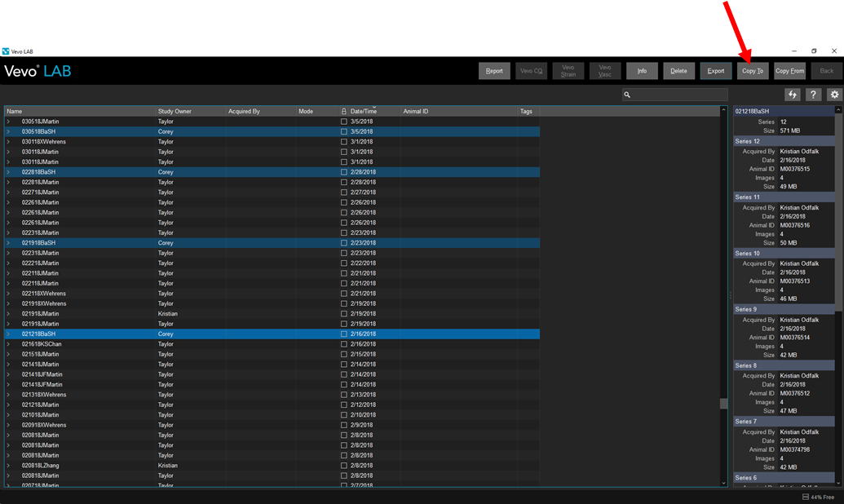Tick the lock checkbox for 022118XWehrens
This screenshot has width=844, height=504.
pos(344,294)
